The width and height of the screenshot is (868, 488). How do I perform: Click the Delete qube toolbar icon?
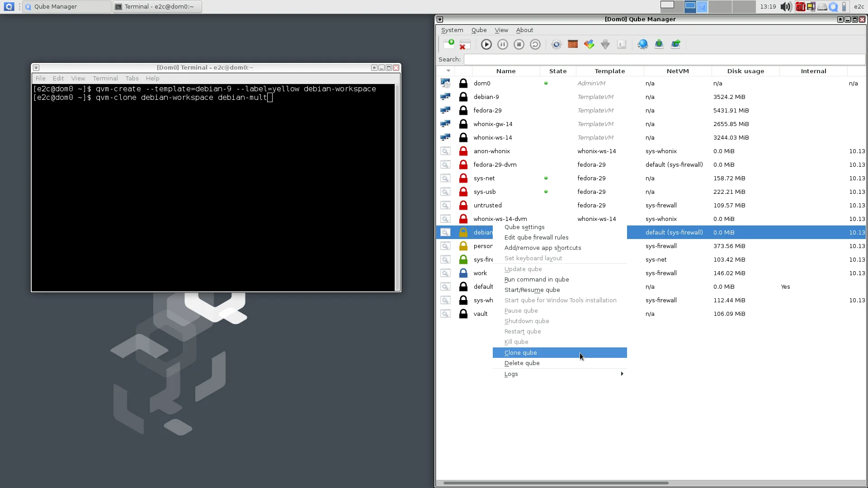coord(465,44)
